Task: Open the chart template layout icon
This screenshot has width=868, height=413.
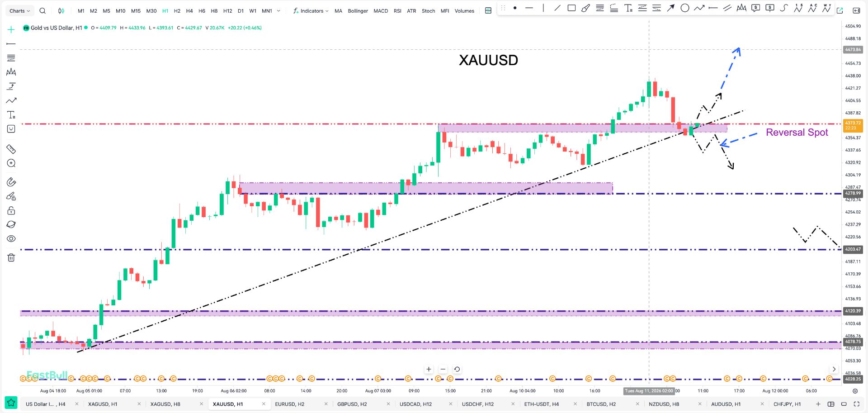Action: click(488, 11)
